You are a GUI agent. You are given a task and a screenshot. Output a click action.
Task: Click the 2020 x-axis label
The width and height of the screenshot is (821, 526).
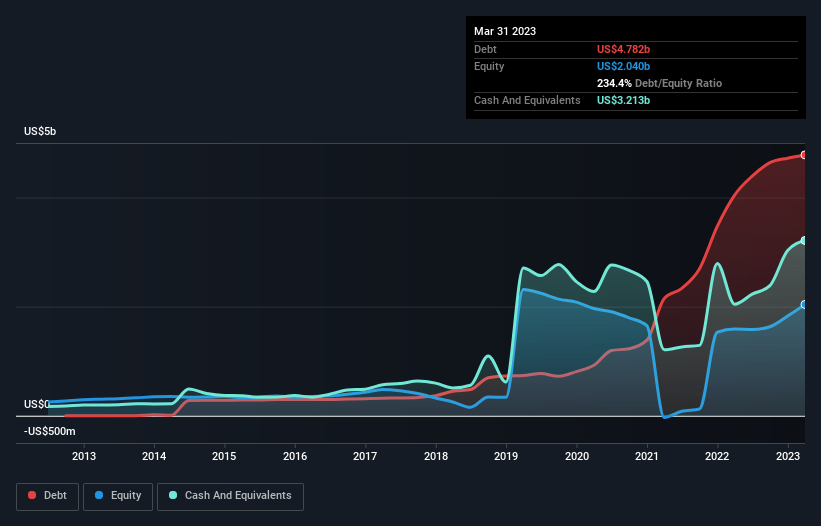[576, 456]
